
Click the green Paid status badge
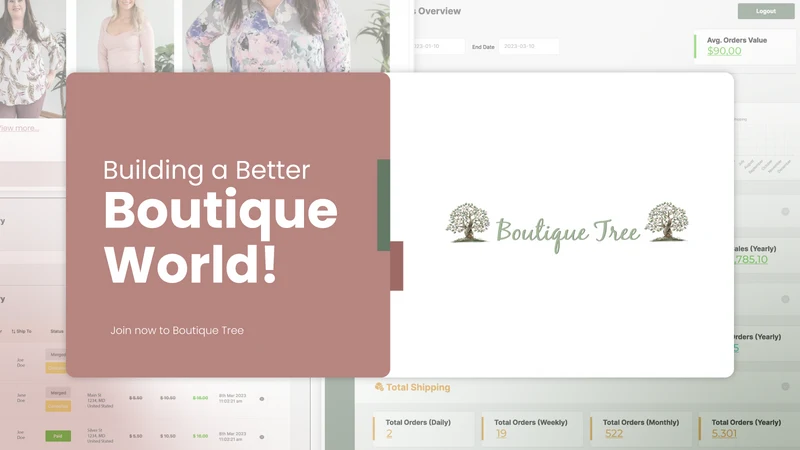coord(58,436)
